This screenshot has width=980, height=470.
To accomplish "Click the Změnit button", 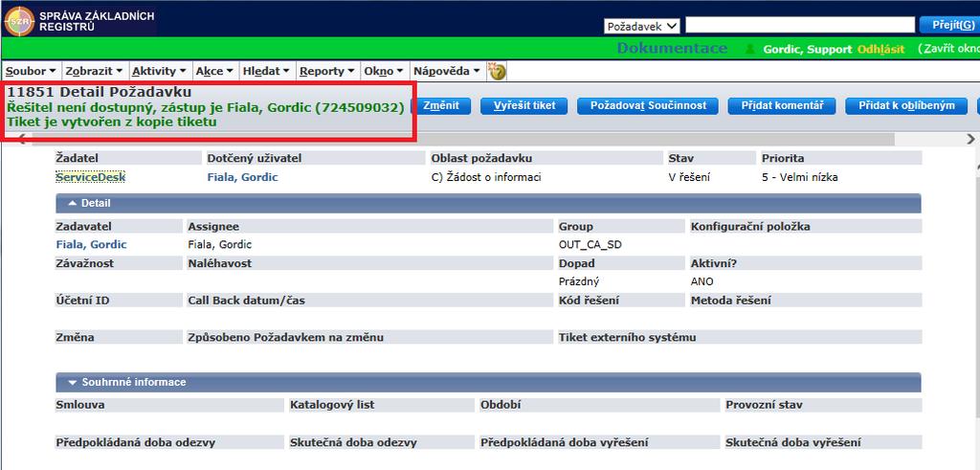I will pos(441,105).
